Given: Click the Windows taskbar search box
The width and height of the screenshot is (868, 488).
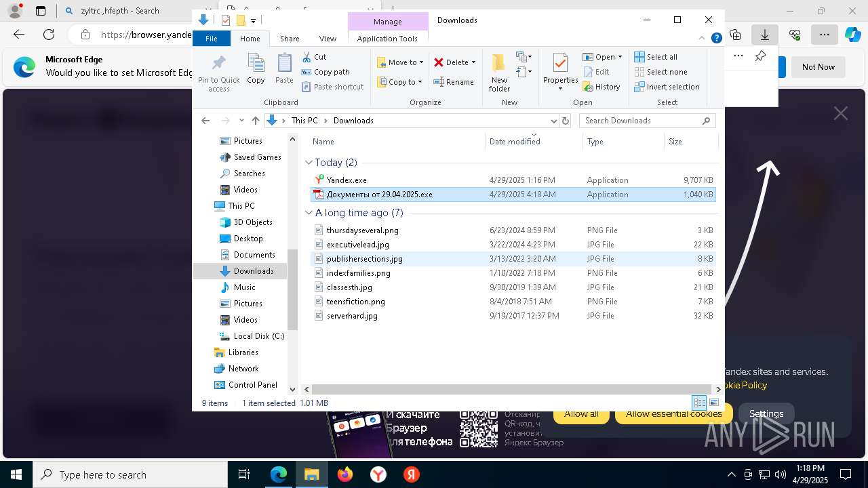Looking at the screenshot, I should point(130,474).
